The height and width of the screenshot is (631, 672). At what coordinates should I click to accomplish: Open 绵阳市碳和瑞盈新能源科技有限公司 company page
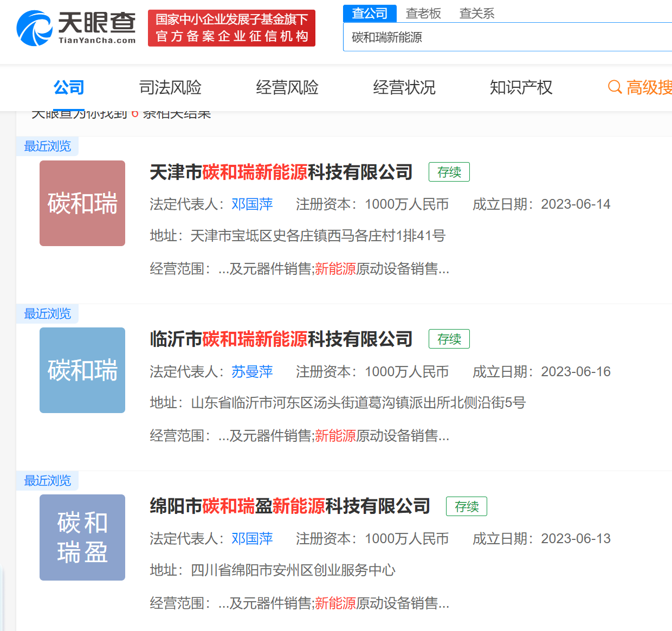click(290, 506)
